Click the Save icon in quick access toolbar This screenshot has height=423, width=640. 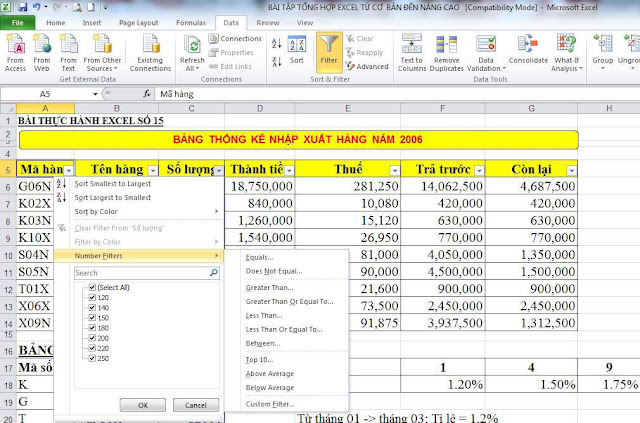22,7
